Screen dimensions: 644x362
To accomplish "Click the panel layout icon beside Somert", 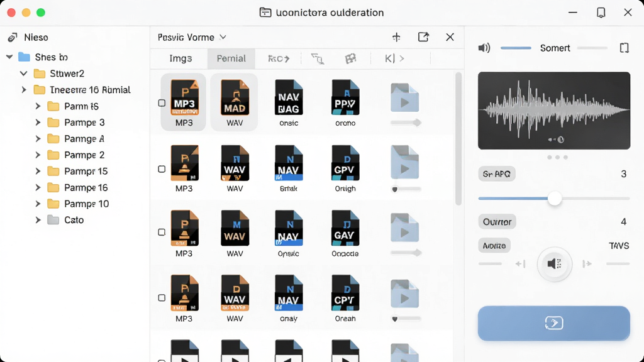I will 625,48.
